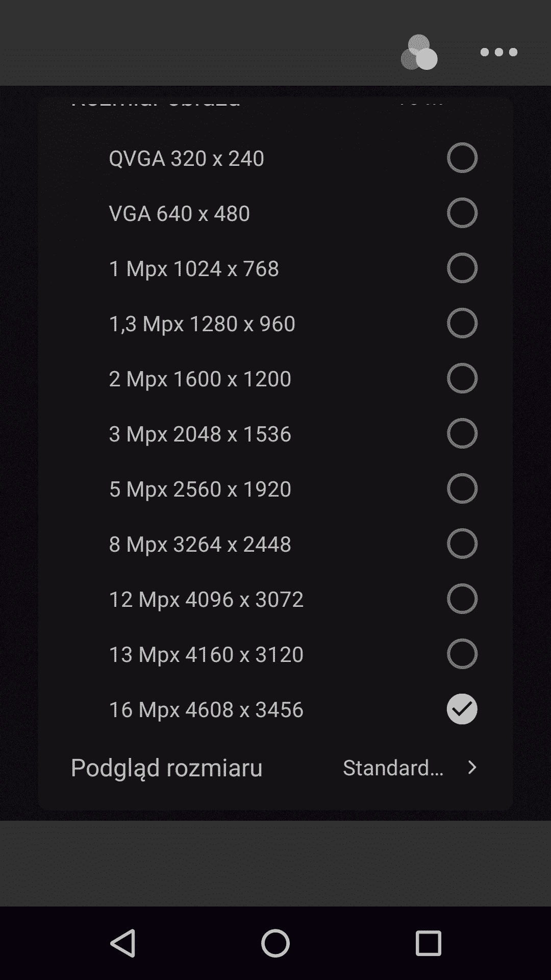551x980 pixels.
Task: Choose the 13 Mpx 4160 x 3120 radio
Action: pos(462,654)
